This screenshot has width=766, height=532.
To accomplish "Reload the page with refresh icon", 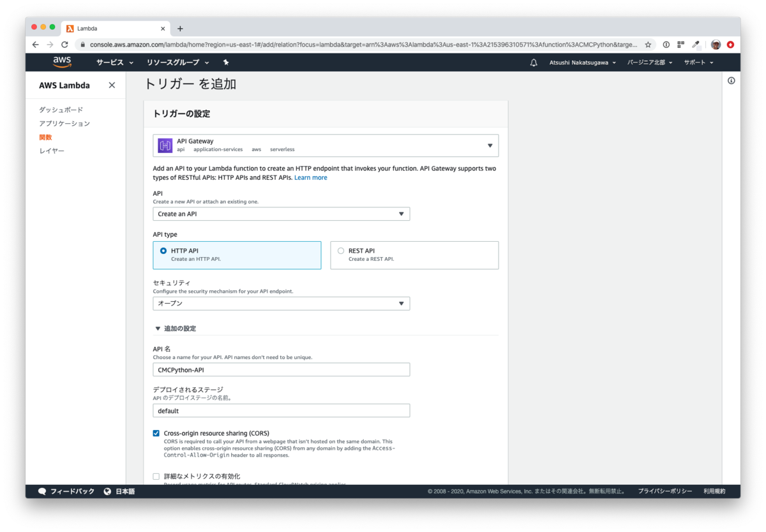I will (x=64, y=45).
